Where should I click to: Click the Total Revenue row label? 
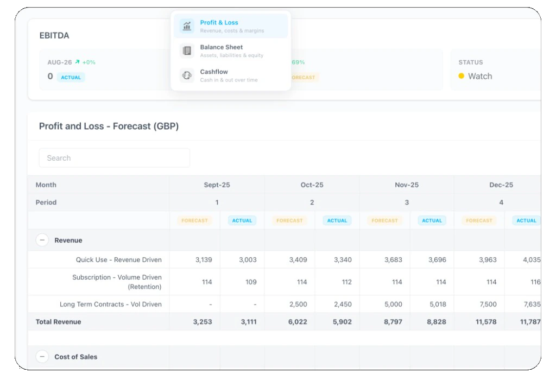point(59,322)
